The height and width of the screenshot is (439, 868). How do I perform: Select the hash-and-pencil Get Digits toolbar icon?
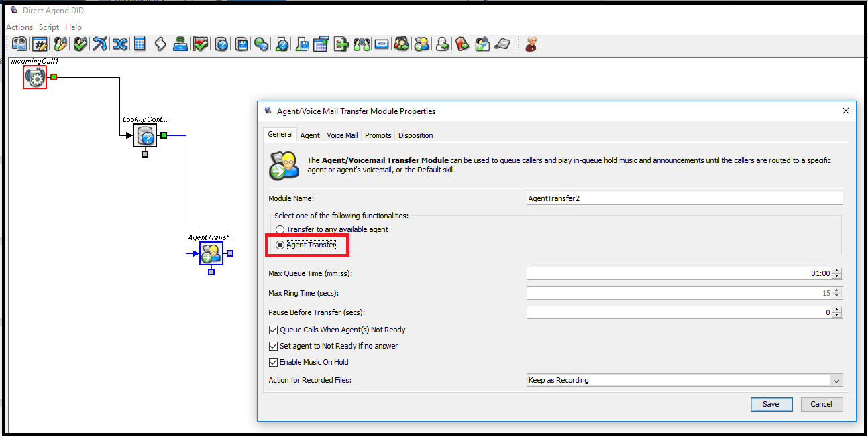tap(40, 44)
